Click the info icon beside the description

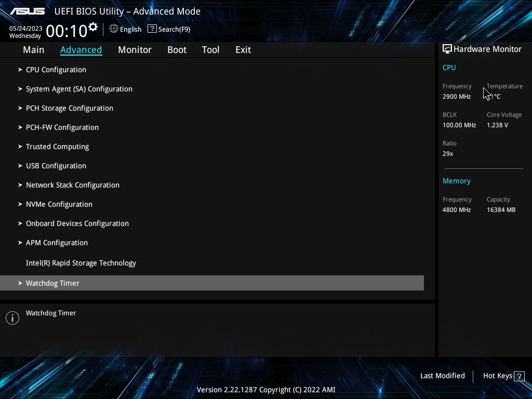tap(12, 318)
